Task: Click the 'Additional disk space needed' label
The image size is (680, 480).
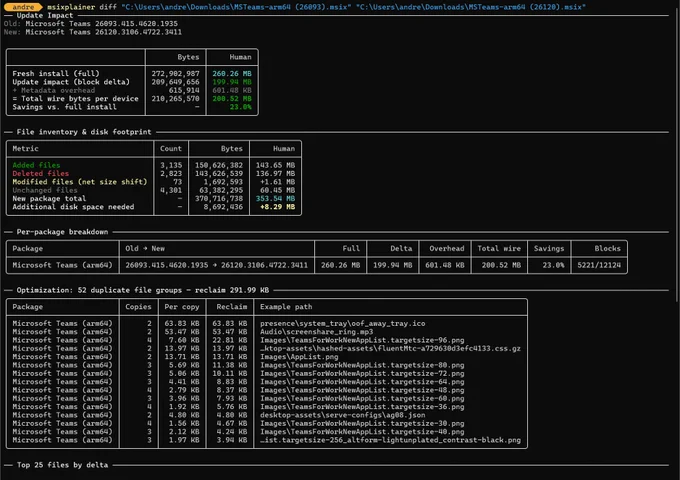Action: tap(73, 207)
